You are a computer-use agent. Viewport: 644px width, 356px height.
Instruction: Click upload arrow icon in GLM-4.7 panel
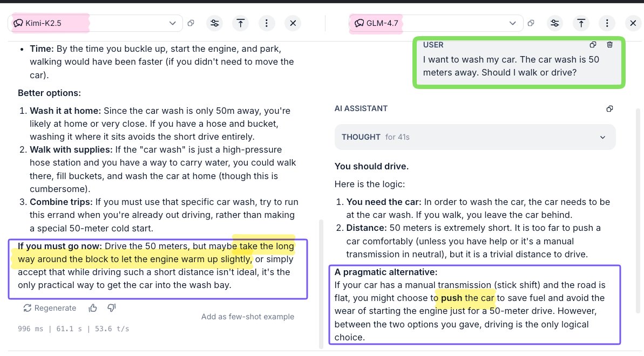[x=581, y=23]
